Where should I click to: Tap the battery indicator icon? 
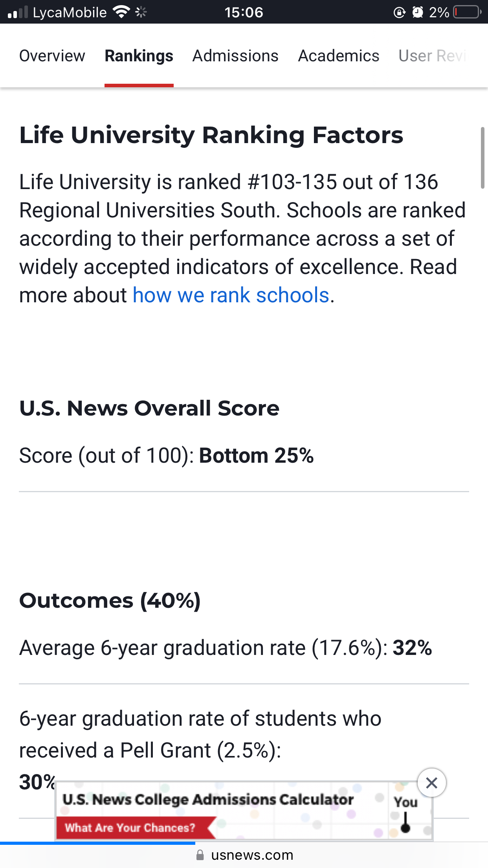pos(467,13)
